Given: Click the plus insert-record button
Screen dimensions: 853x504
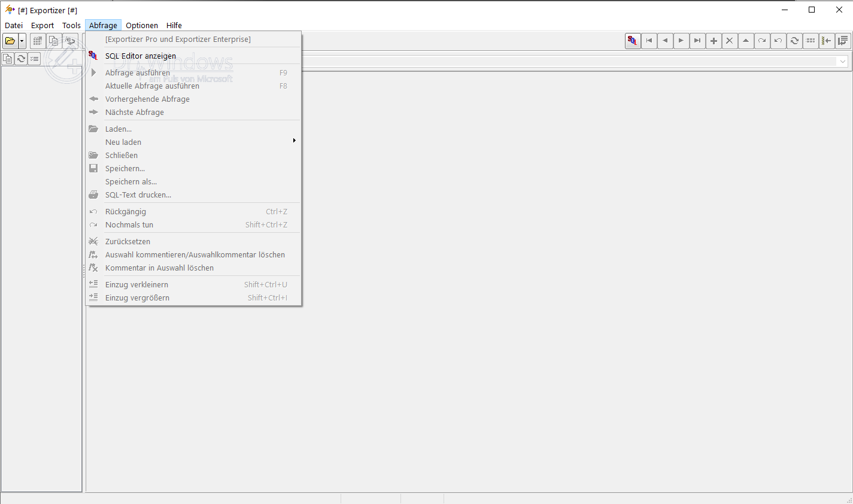Looking at the screenshot, I should click(714, 41).
